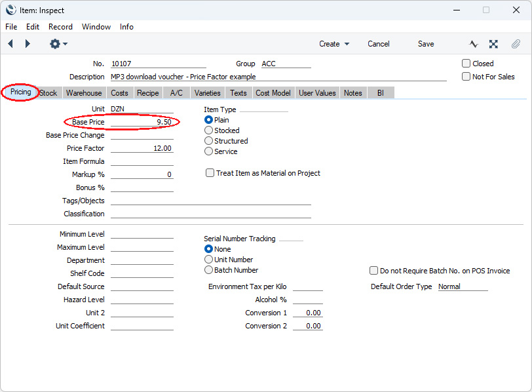
Task: Click the Environment Tax per Kilo field
Action: click(308, 286)
